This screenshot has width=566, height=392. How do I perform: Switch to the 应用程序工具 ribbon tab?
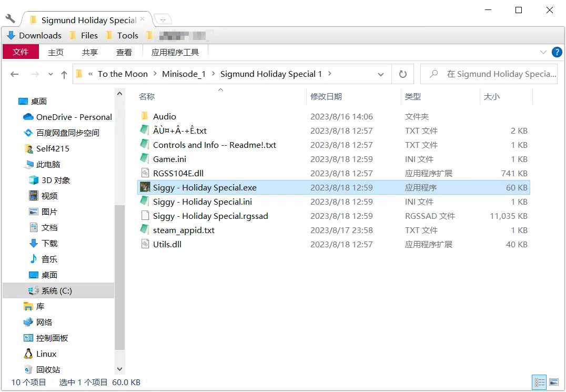175,52
